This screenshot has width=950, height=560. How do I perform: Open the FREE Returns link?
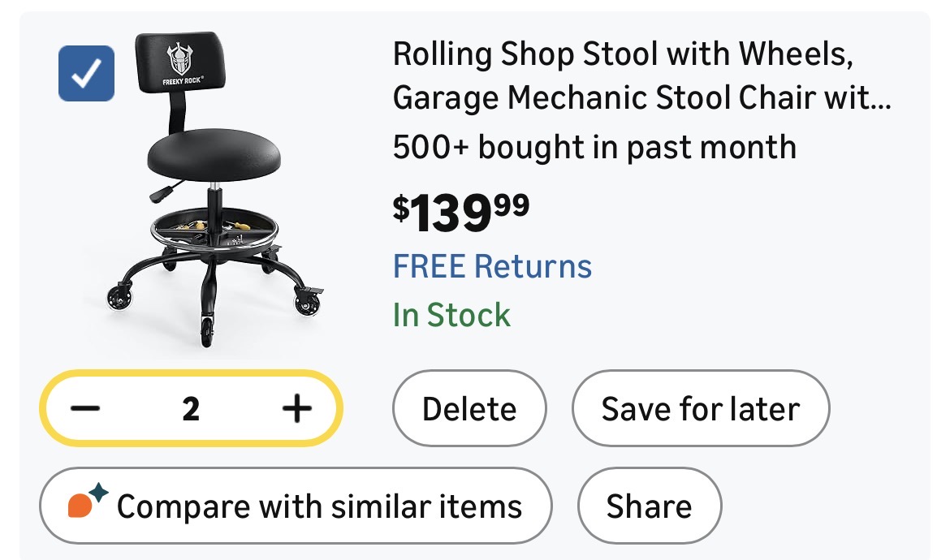492,266
